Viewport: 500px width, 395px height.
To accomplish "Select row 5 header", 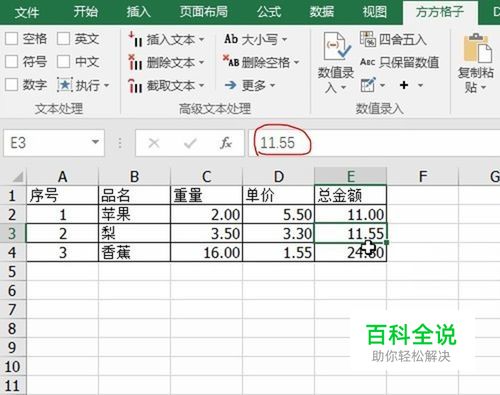I will pos(13,271).
